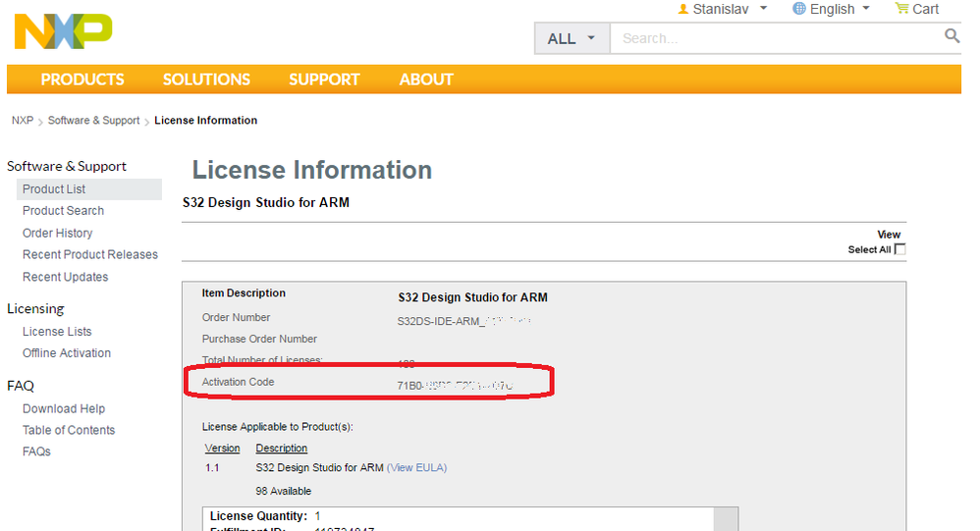Click the Activation Code value
980x531 pixels.
pyautogui.click(x=455, y=386)
